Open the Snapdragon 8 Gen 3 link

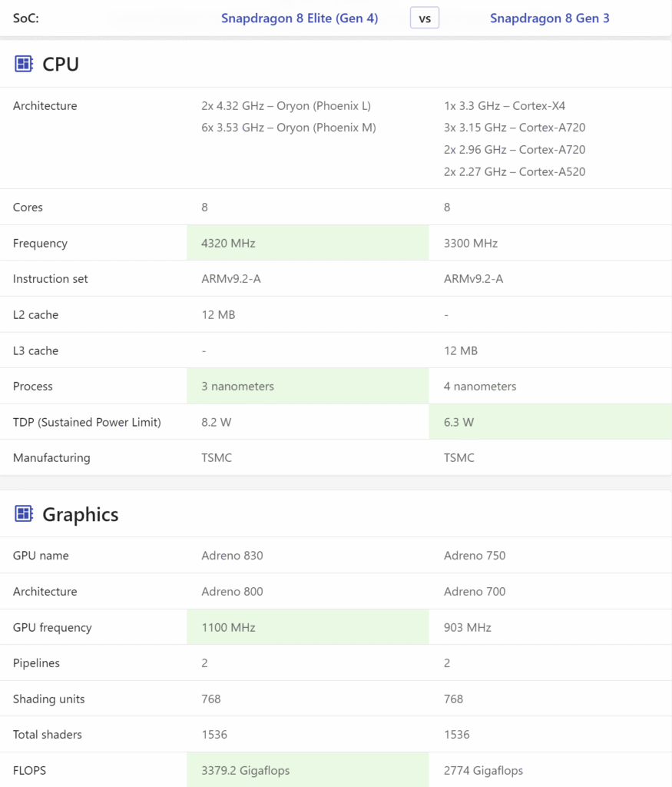549,18
